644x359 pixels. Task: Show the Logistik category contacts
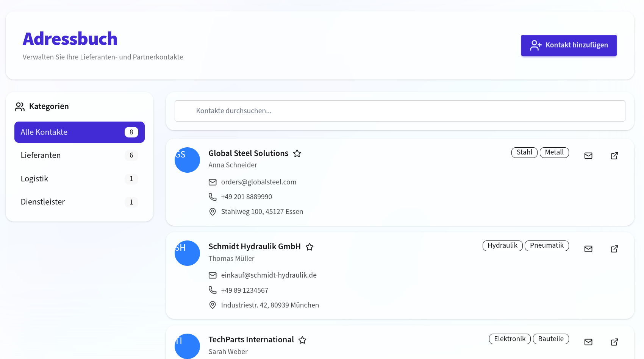pyautogui.click(x=80, y=179)
